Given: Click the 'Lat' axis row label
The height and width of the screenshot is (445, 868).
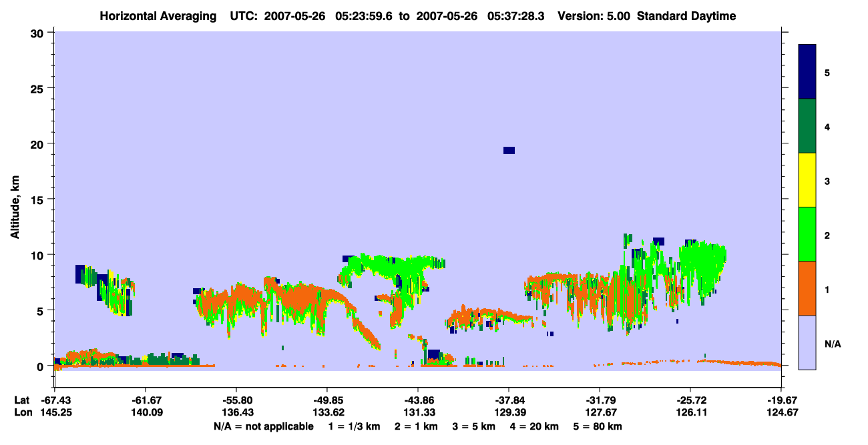Looking at the screenshot, I should tap(21, 400).
